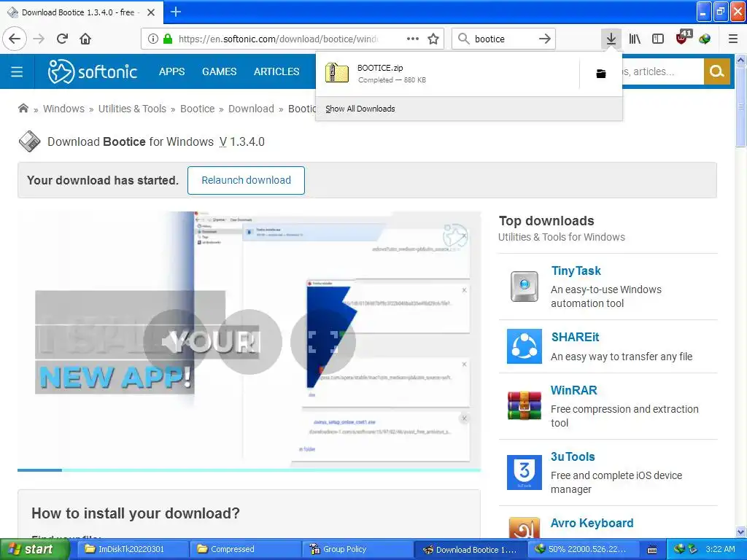This screenshot has width=747, height=560.
Task: Close the Download Bootice tab
Action: [x=150, y=12]
